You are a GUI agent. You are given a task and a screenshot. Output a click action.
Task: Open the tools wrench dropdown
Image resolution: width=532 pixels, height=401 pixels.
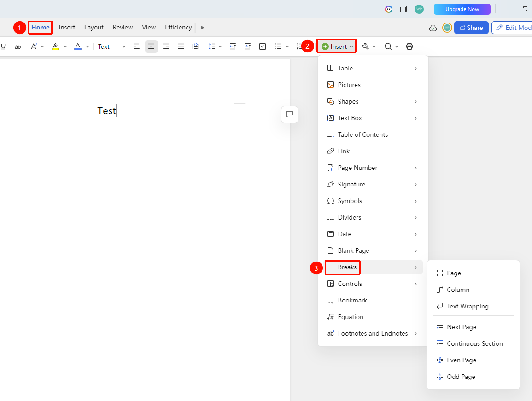click(x=369, y=46)
